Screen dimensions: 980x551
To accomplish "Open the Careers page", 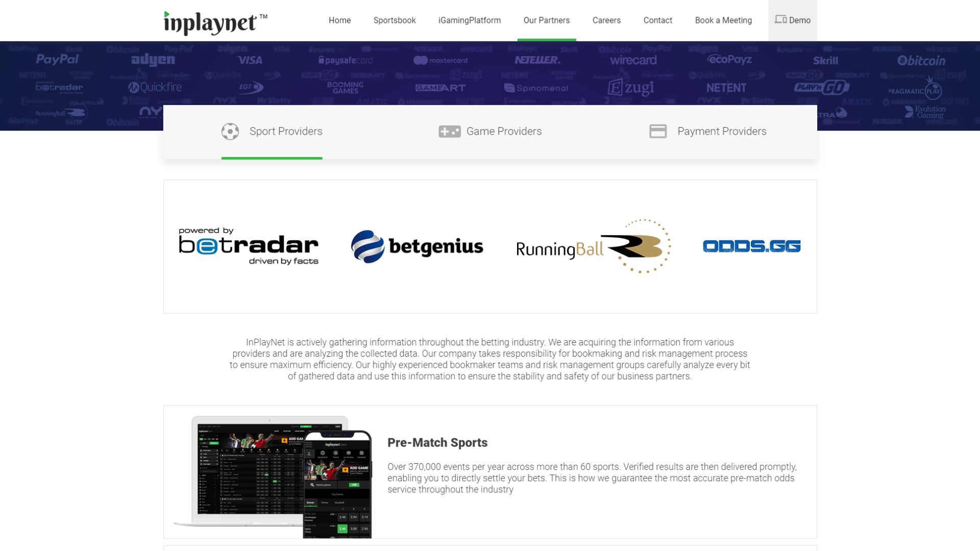I will click(x=606, y=20).
